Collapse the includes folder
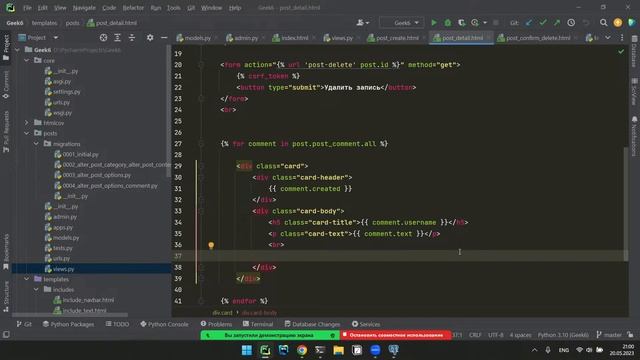Image resolution: width=640 pixels, height=360 pixels. [36, 289]
